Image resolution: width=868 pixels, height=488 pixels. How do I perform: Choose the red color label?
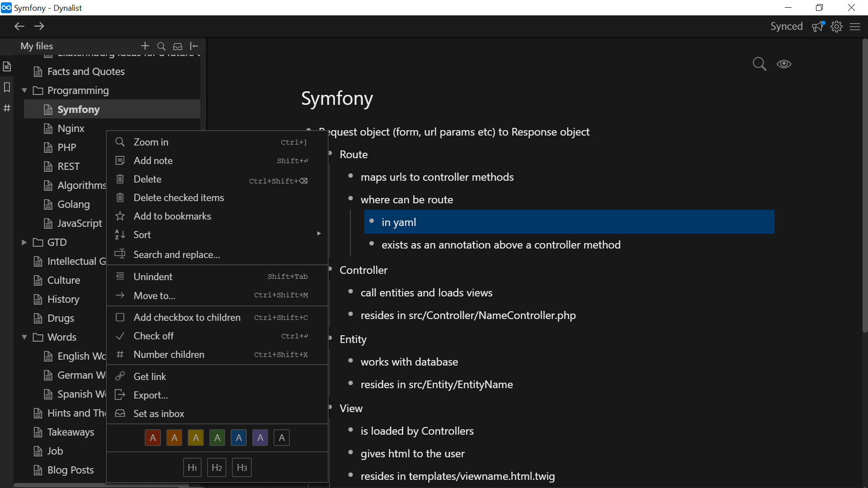point(153,437)
